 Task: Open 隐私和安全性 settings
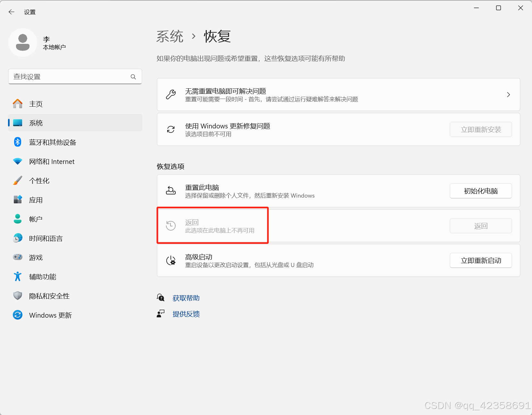pyautogui.click(x=75, y=296)
